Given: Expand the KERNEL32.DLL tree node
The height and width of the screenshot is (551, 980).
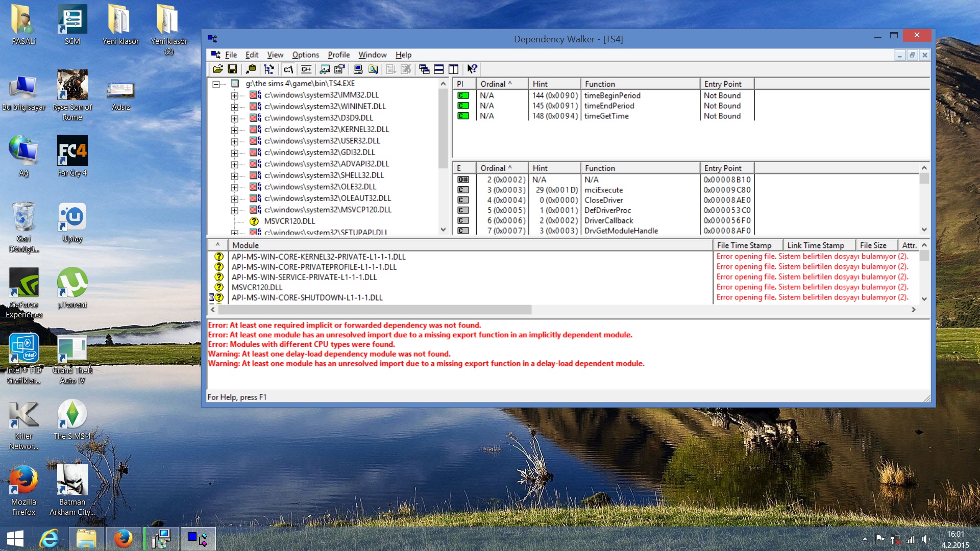Looking at the screenshot, I should 234,130.
